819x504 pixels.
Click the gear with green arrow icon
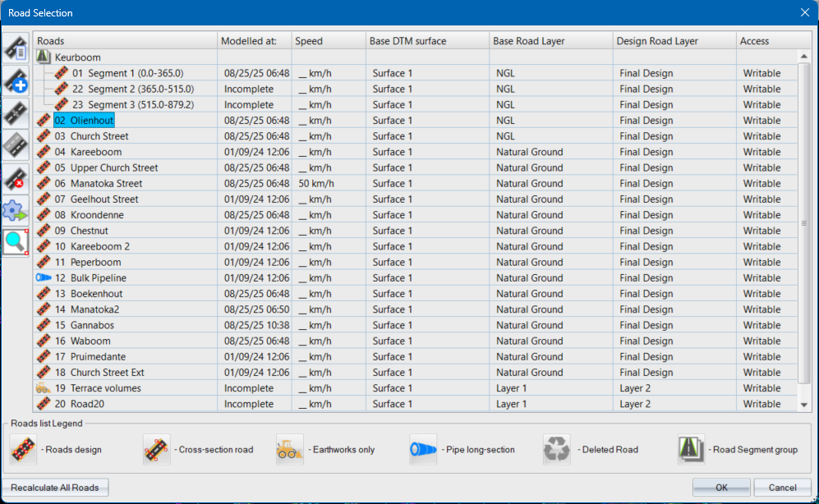coord(16,211)
